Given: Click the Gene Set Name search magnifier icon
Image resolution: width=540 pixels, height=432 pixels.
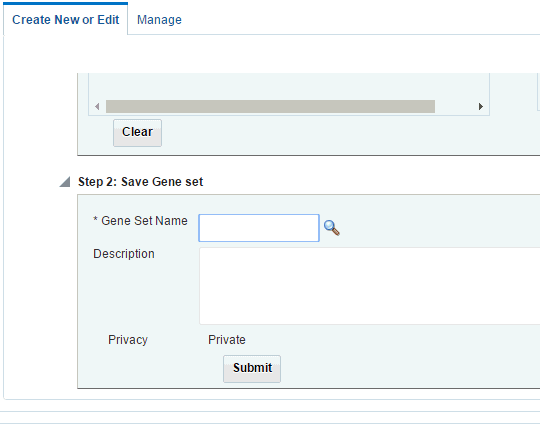Looking at the screenshot, I should coord(332,228).
